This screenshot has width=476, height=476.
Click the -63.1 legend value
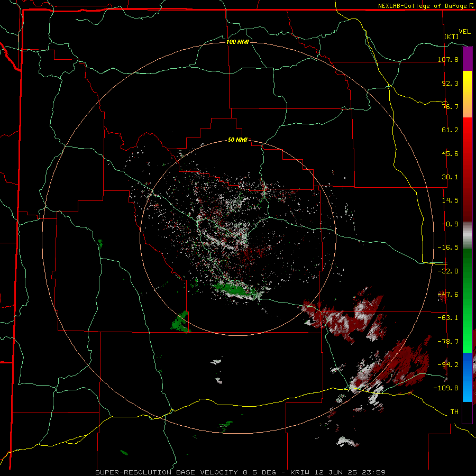(448, 317)
